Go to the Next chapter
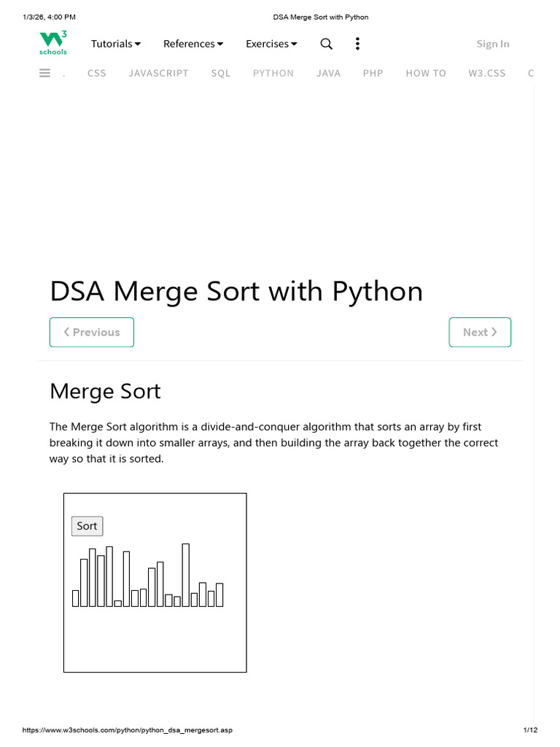The image size is (560, 747). point(480,332)
